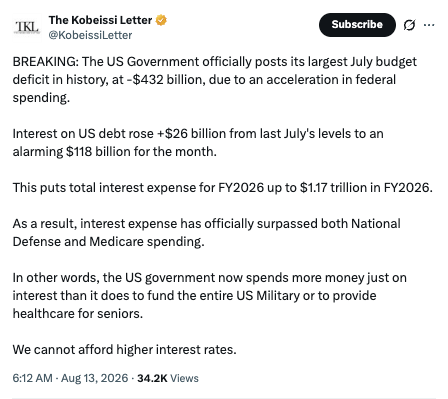Viewport: 448px width, 399px height.
Task: Click the 'In other words' paragraph
Action: coord(210,296)
